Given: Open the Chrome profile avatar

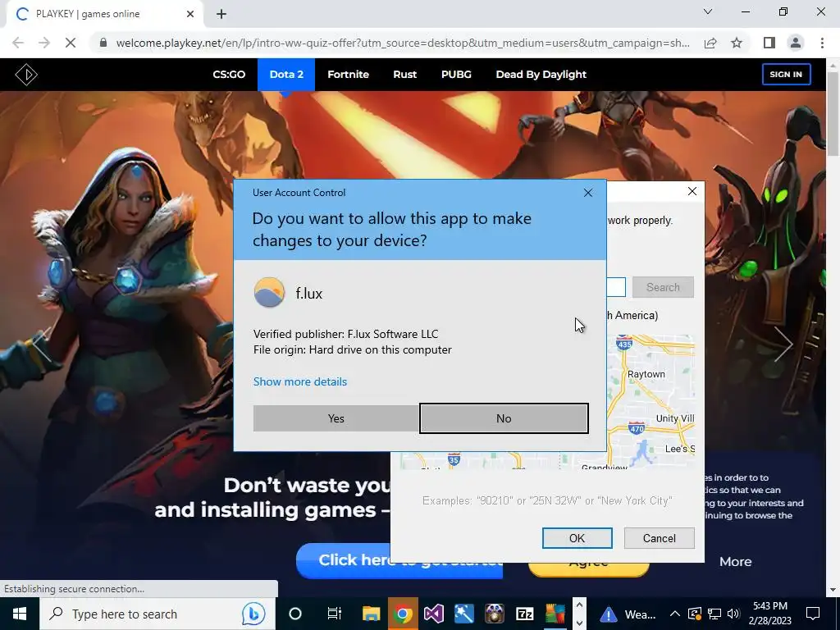Looking at the screenshot, I should click(x=796, y=43).
